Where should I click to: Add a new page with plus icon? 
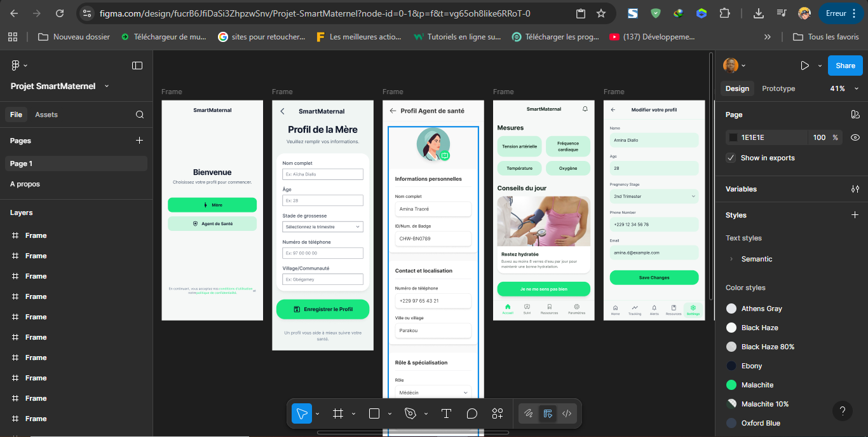(140, 141)
